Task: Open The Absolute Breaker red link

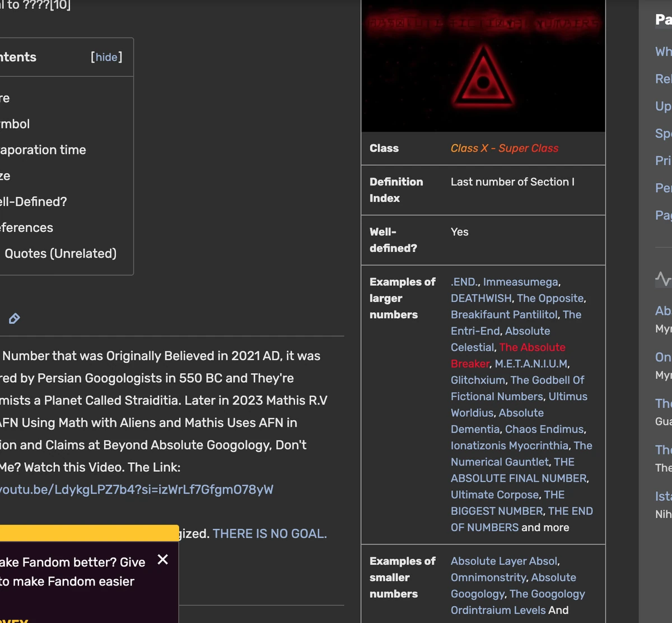Action: 532,348
